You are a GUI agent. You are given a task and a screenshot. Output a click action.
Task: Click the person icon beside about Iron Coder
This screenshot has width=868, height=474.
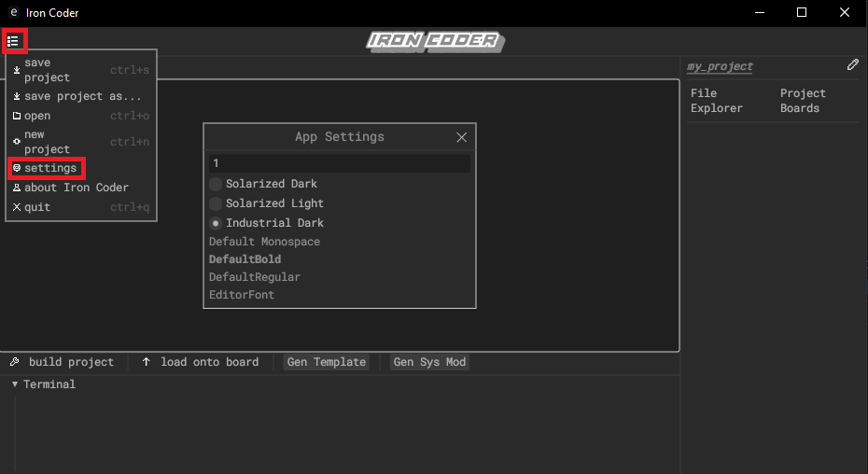pyautogui.click(x=17, y=188)
